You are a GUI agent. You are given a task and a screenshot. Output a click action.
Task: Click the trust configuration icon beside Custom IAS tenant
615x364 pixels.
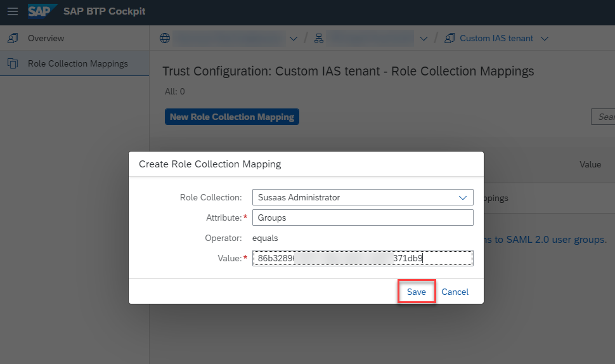[450, 38]
